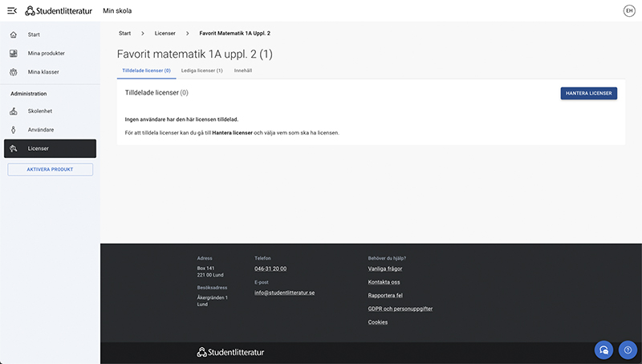Click the Studentlitteratur logo in the header
The height and width of the screenshot is (364, 642).
tap(59, 11)
